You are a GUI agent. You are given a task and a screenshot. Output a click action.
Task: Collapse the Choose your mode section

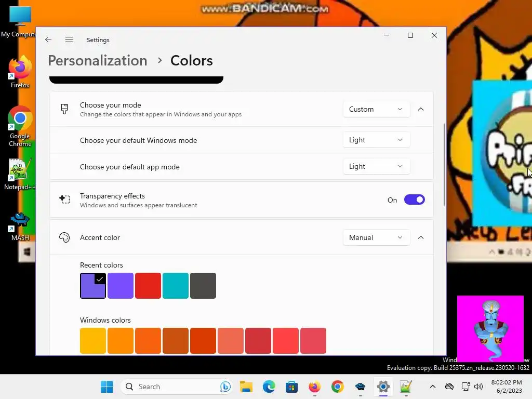pyautogui.click(x=421, y=109)
